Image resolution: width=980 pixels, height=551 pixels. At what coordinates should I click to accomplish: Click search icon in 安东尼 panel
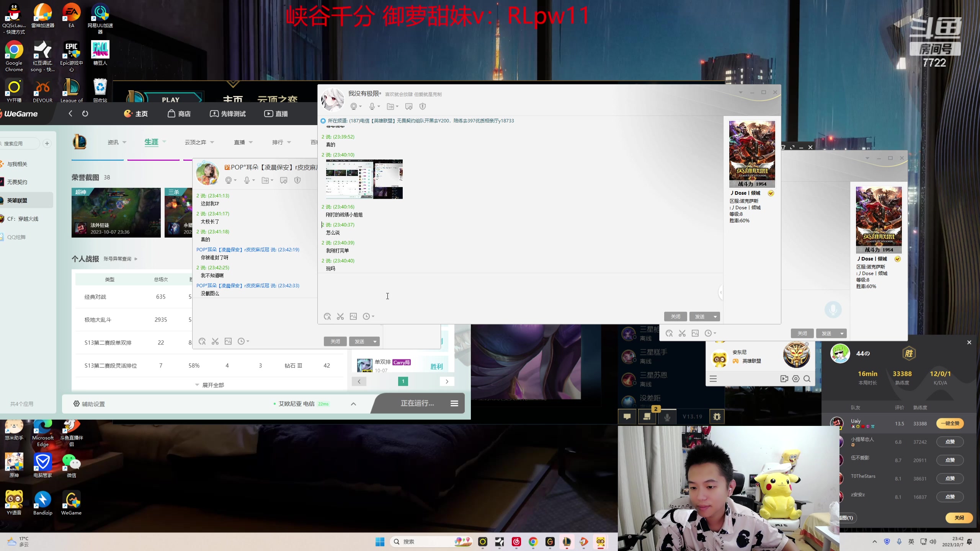pyautogui.click(x=807, y=379)
